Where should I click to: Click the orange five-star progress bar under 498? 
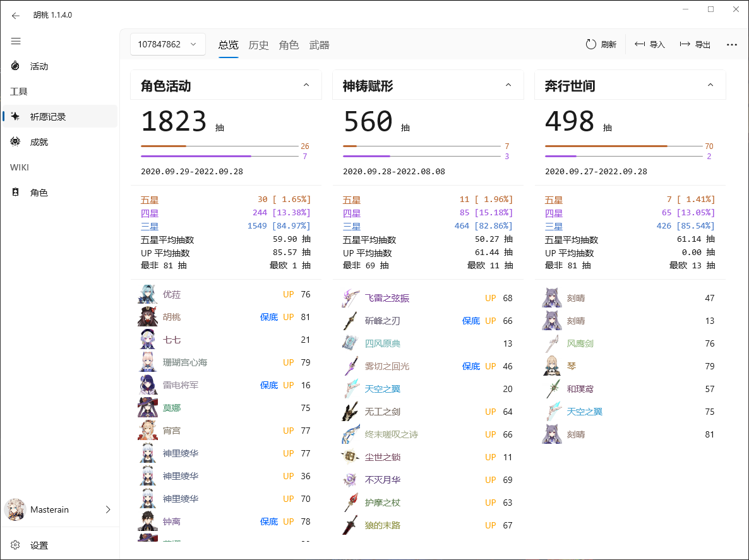click(606, 146)
